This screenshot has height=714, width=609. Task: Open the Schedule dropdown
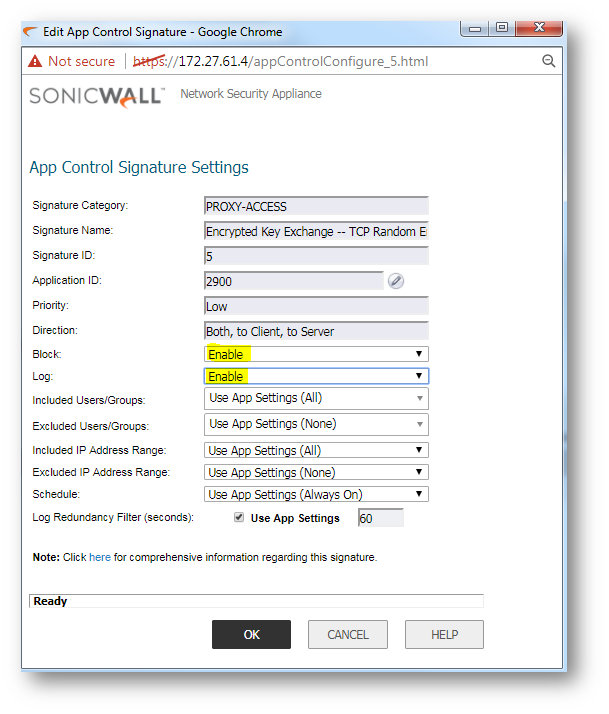pos(316,494)
